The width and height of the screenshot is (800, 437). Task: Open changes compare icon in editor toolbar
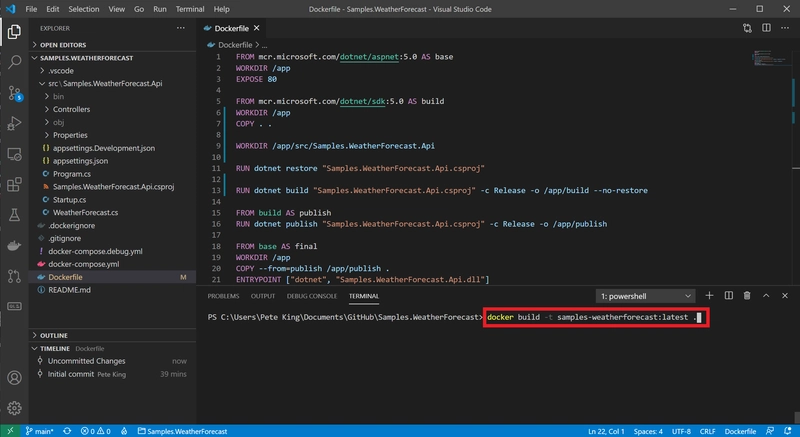[747, 28]
